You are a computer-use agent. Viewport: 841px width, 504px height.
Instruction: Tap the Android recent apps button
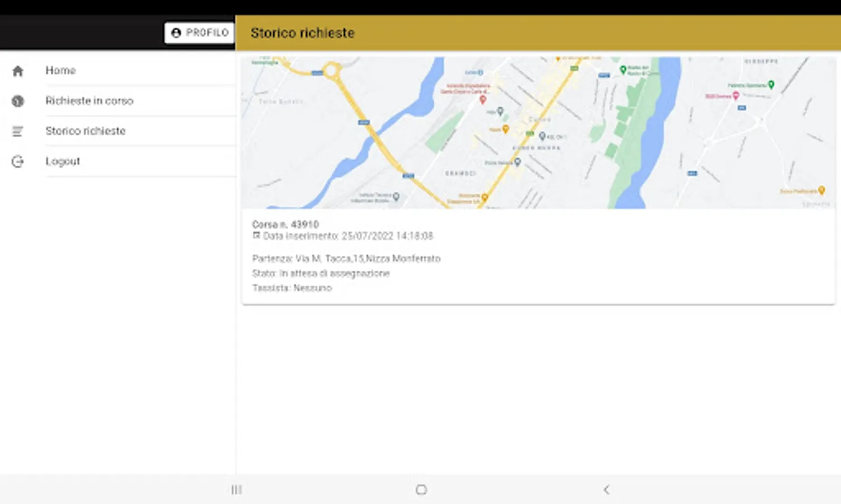[236, 490]
